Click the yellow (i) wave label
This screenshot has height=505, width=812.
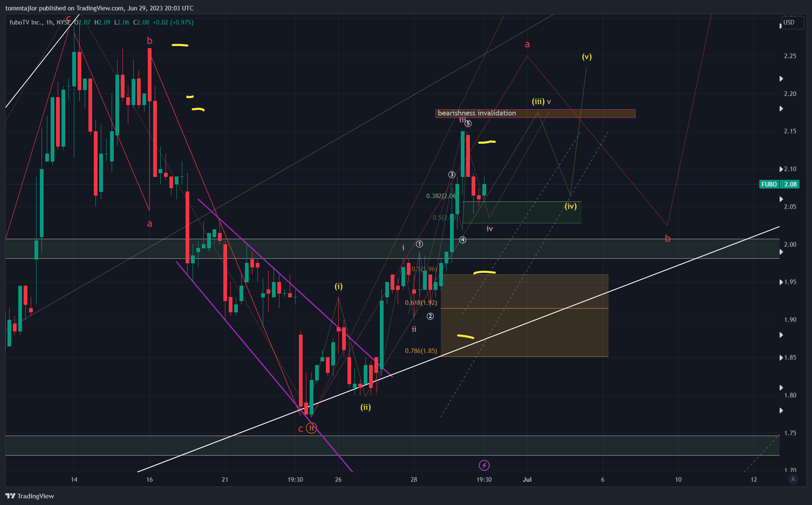tap(339, 286)
